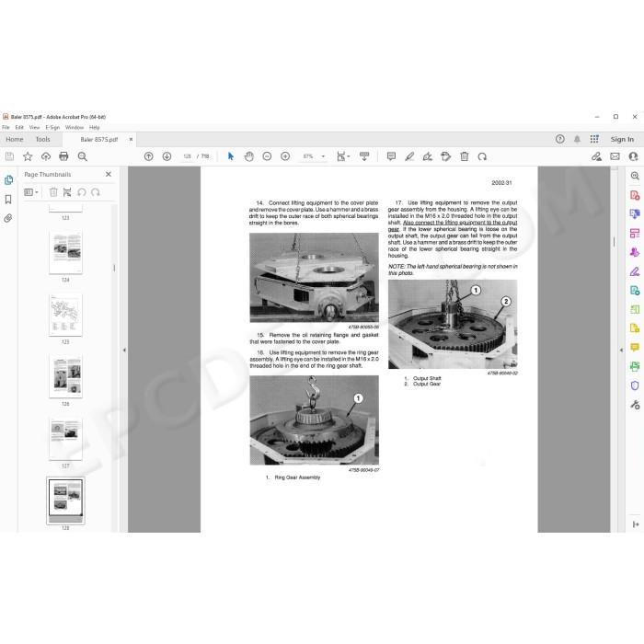Go to previous page arrow
Screen dimensions: 644x644
(x=149, y=156)
